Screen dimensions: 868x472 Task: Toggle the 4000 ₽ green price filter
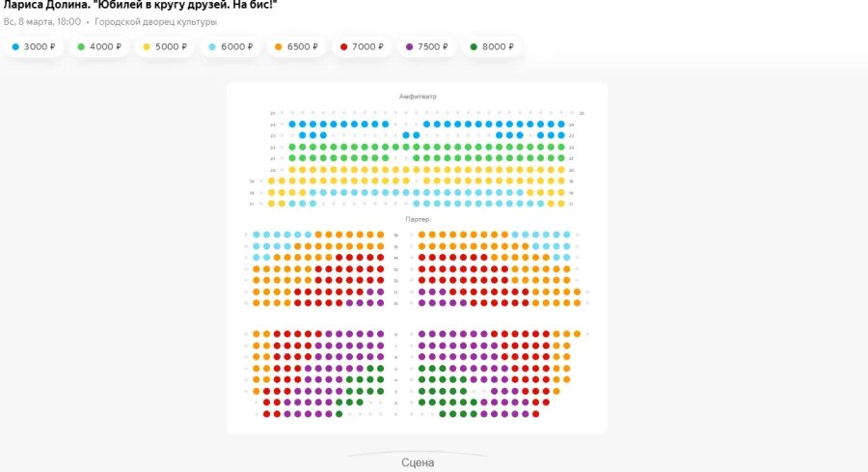click(99, 47)
